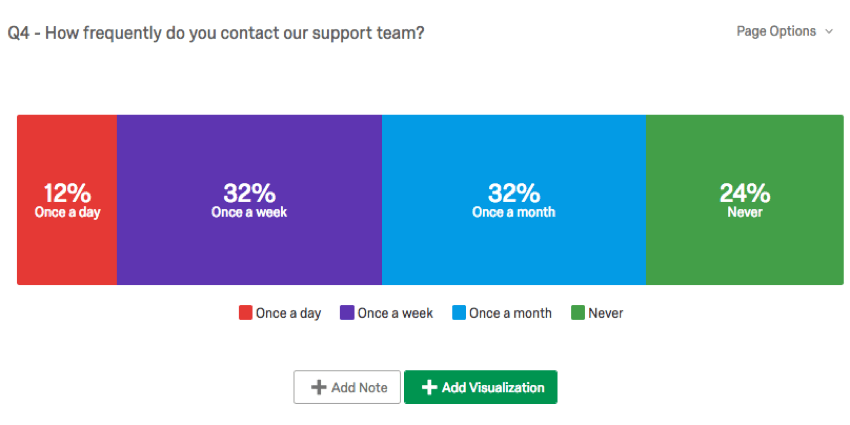Toggle the Once a day legend label
This screenshot has width=850, height=425.
288,313
